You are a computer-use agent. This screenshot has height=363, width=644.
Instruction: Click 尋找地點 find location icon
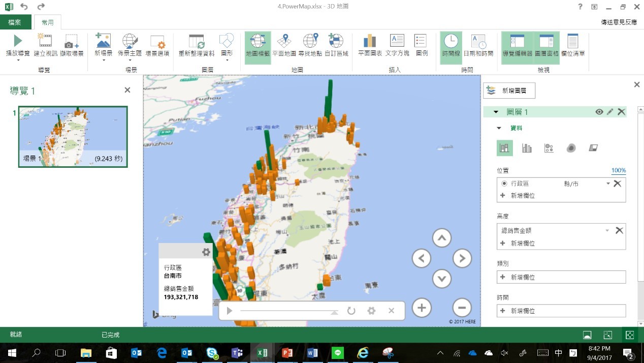pyautogui.click(x=310, y=41)
